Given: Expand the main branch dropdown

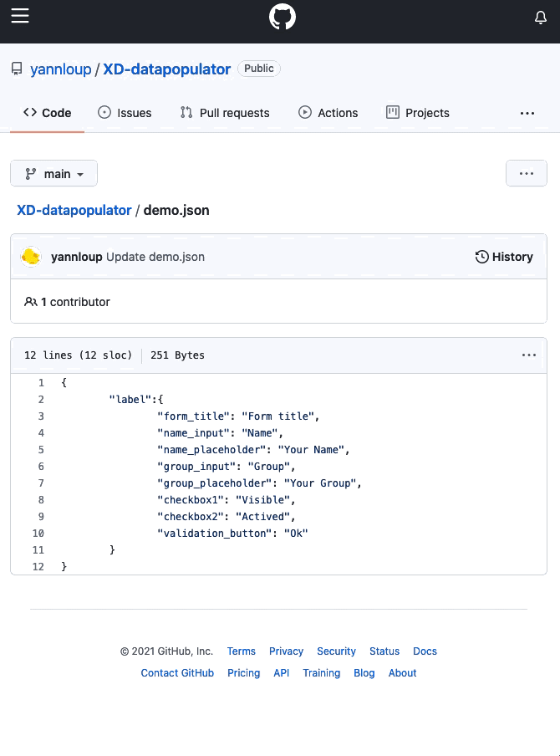Looking at the screenshot, I should 54,174.
